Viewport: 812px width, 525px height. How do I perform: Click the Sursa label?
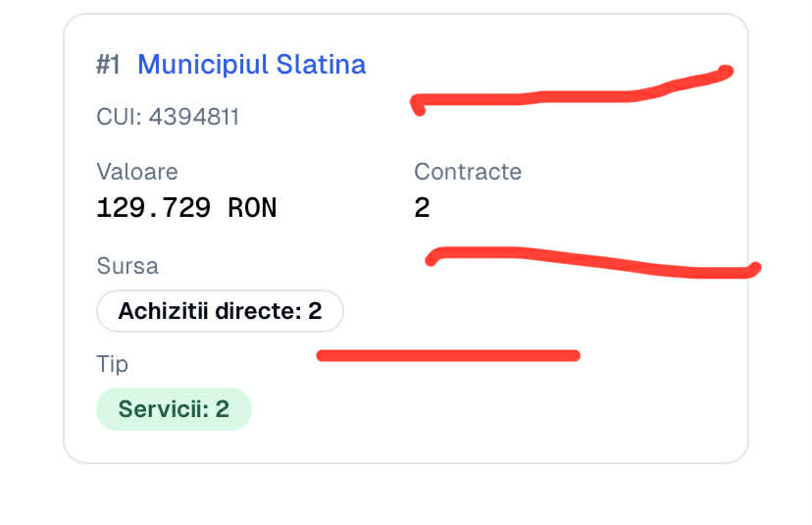[127, 266]
